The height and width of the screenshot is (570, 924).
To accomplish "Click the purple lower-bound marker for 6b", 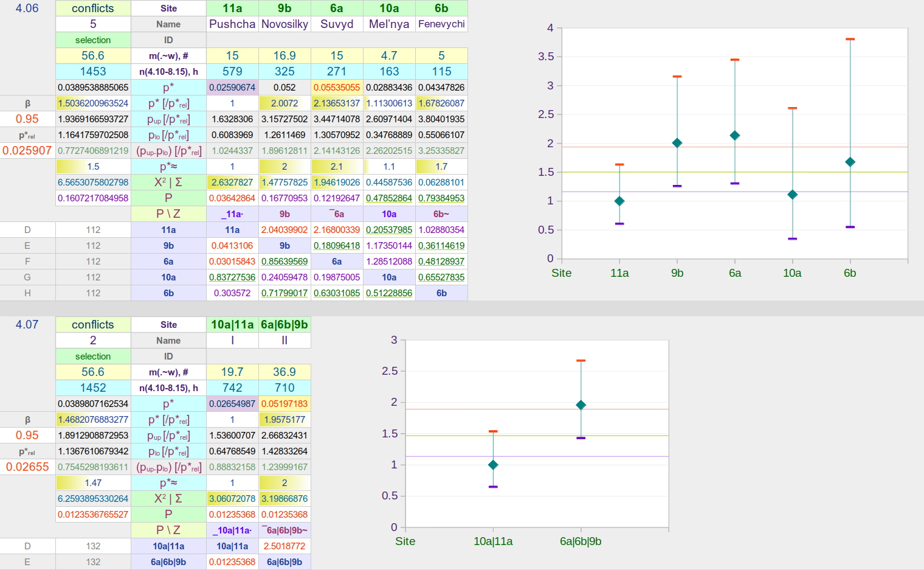I will pyautogui.click(x=850, y=227).
